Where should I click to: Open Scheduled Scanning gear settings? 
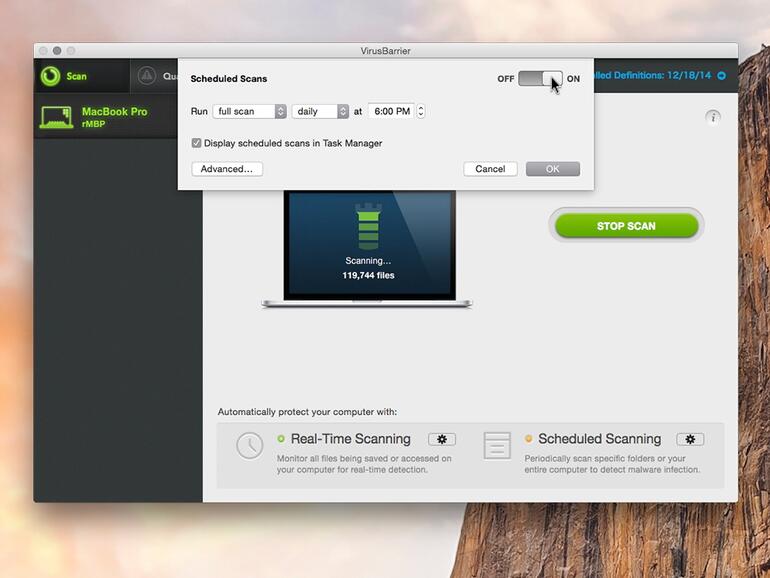pyautogui.click(x=690, y=439)
